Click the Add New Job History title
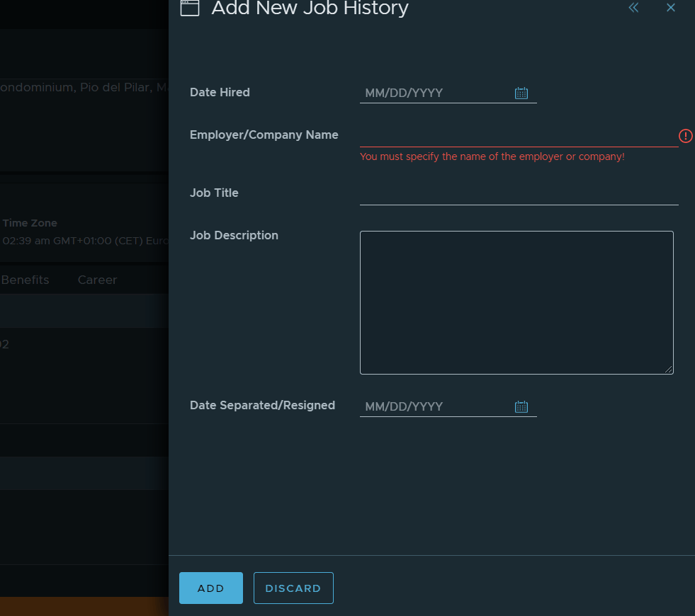Screen dimensions: 695x616 (310, 8)
